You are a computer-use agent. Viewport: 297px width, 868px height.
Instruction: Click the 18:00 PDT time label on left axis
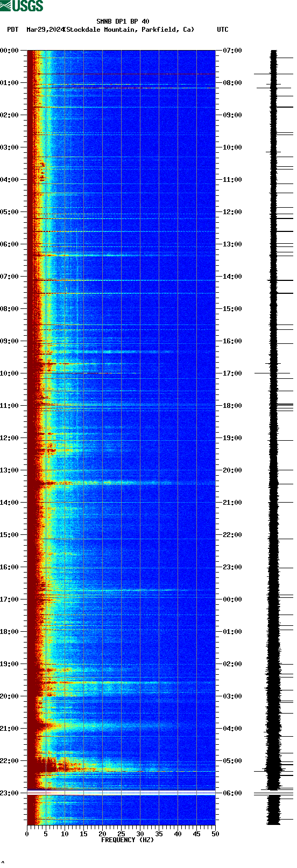[10, 632]
